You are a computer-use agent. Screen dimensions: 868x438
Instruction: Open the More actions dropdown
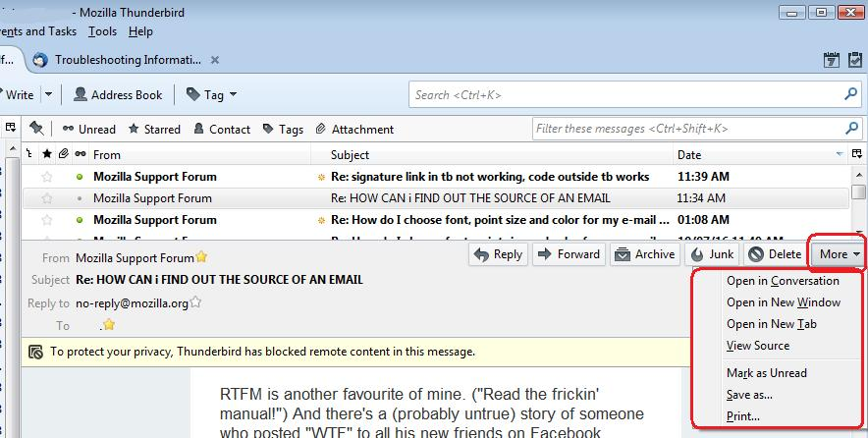coord(838,254)
